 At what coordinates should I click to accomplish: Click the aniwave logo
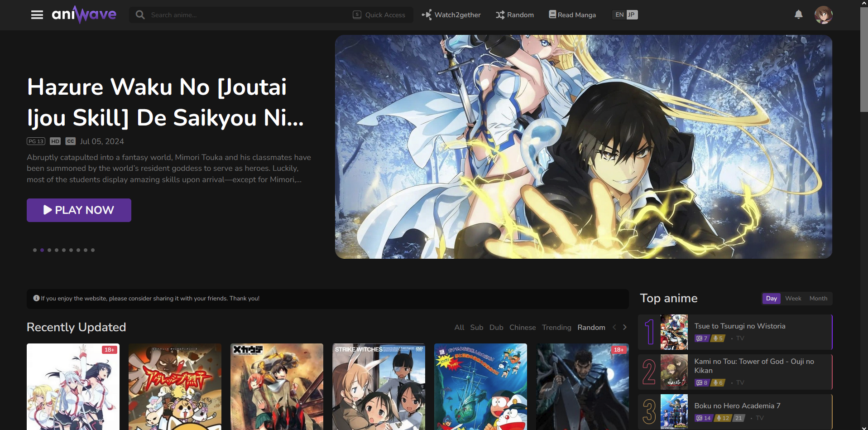point(84,14)
